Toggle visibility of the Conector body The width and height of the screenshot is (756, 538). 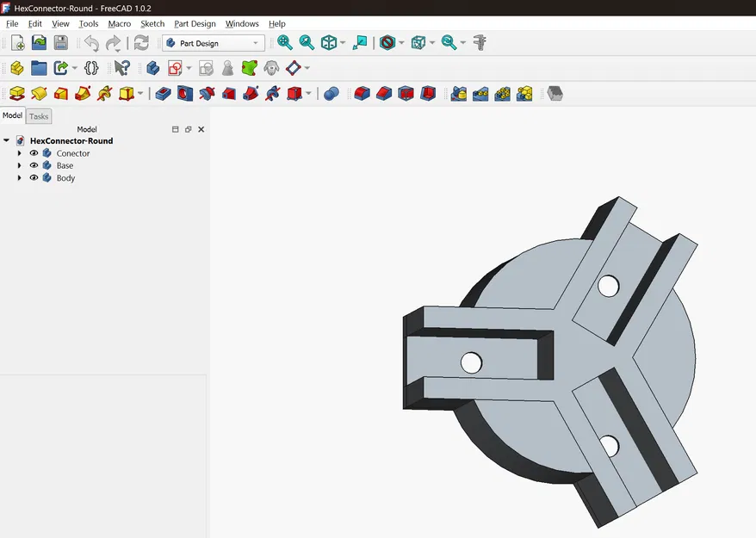(x=33, y=153)
